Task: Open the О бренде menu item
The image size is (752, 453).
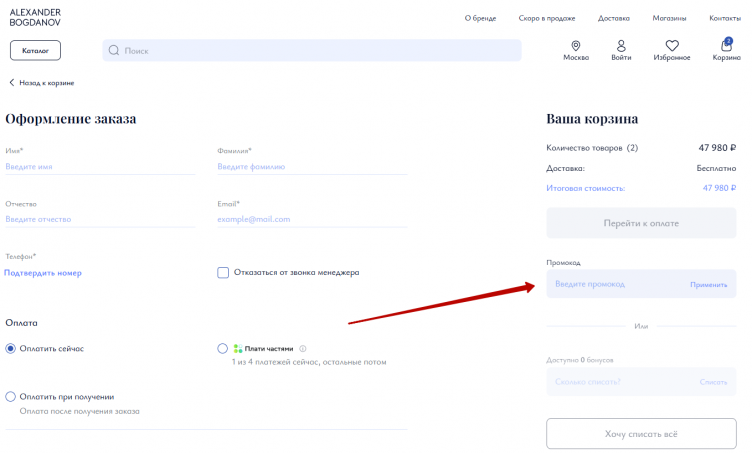Action: pos(481,18)
